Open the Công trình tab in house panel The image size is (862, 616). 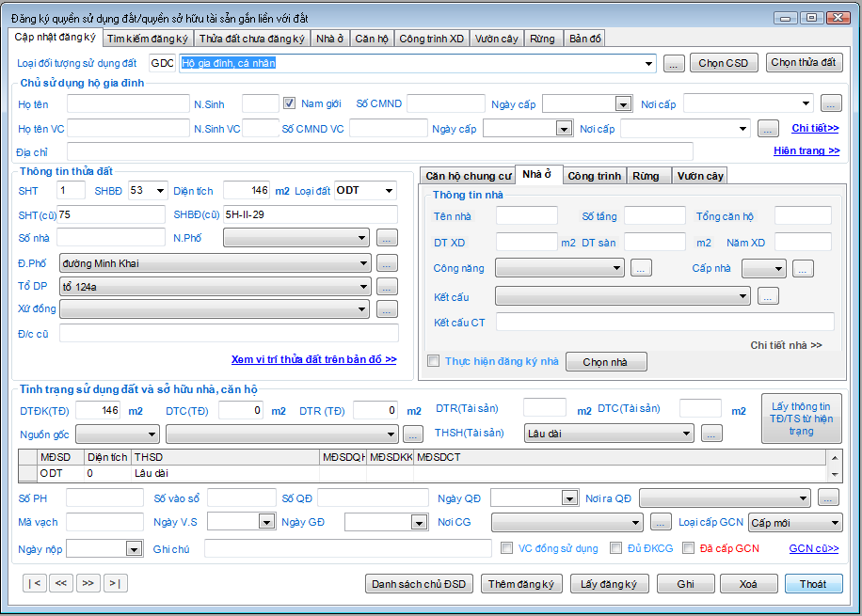pos(594,176)
